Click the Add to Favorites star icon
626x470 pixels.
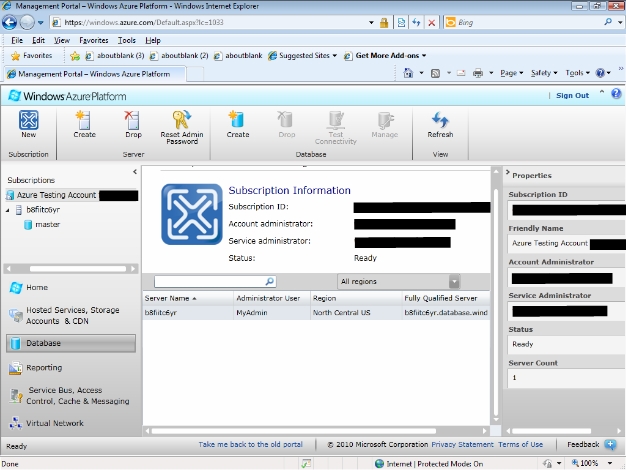pos(75,56)
